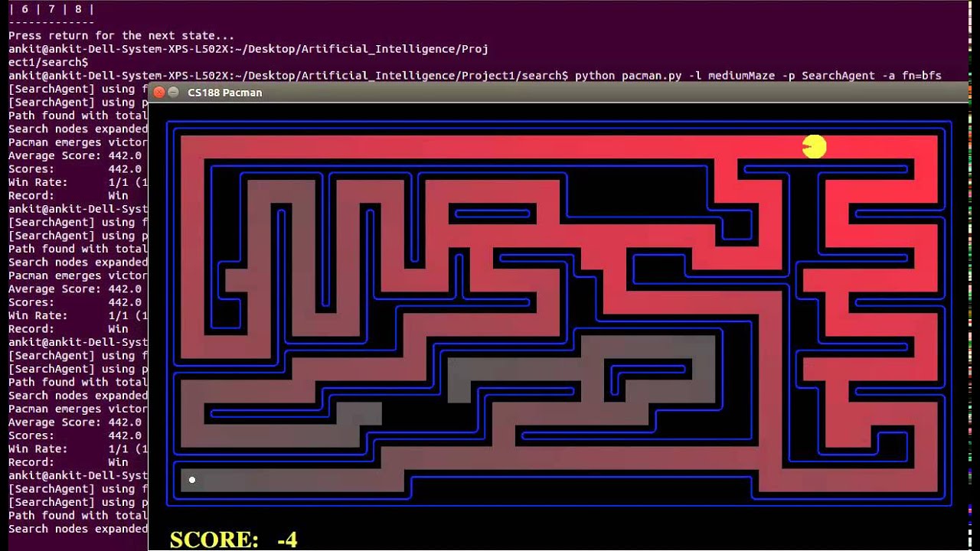Click the '| 6 | 7 | 8 |' terminal row
Viewport: 980px width, 551px height.
pos(51,9)
